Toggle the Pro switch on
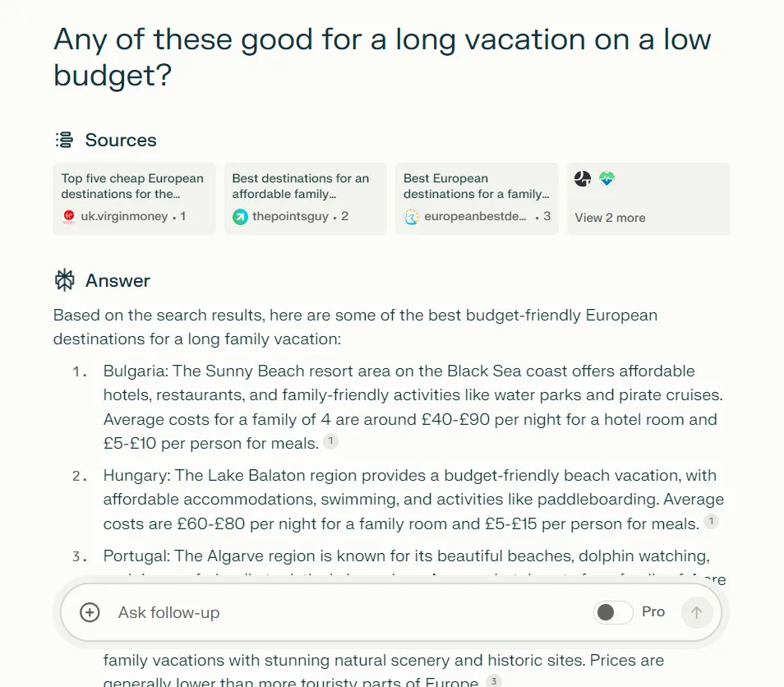 tap(613, 612)
